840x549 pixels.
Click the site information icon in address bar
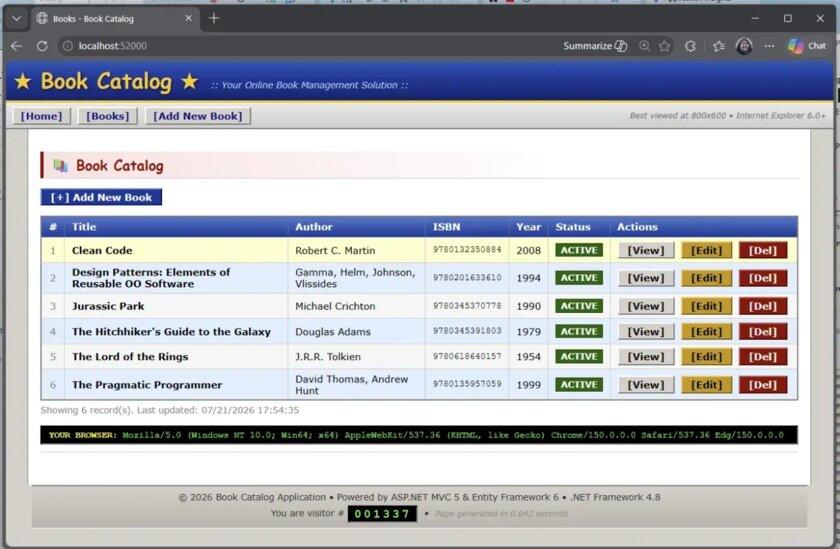click(68, 46)
